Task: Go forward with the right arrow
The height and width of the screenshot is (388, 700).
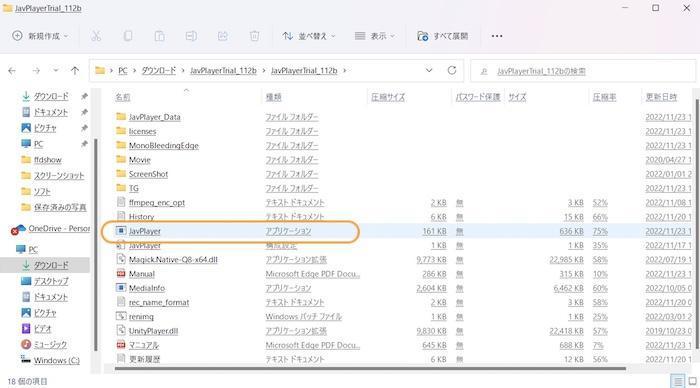Action: coord(36,71)
